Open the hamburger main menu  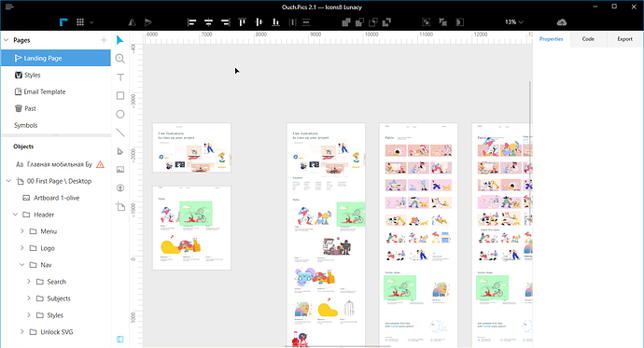coord(9,7)
